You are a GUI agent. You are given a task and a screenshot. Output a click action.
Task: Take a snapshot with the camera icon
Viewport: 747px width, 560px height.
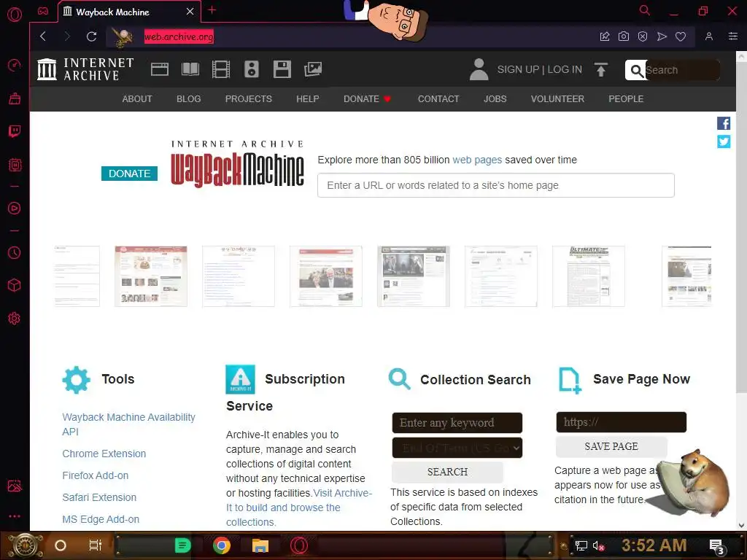click(623, 36)
